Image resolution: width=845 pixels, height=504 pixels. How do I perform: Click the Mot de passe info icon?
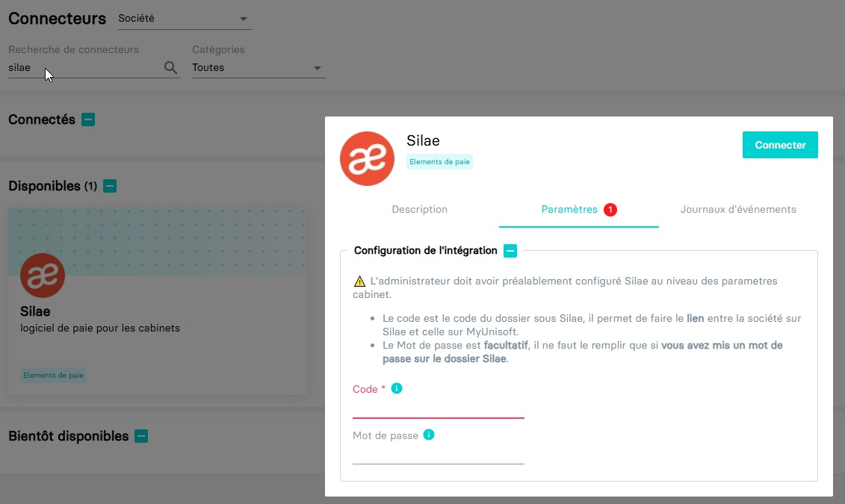429,435
